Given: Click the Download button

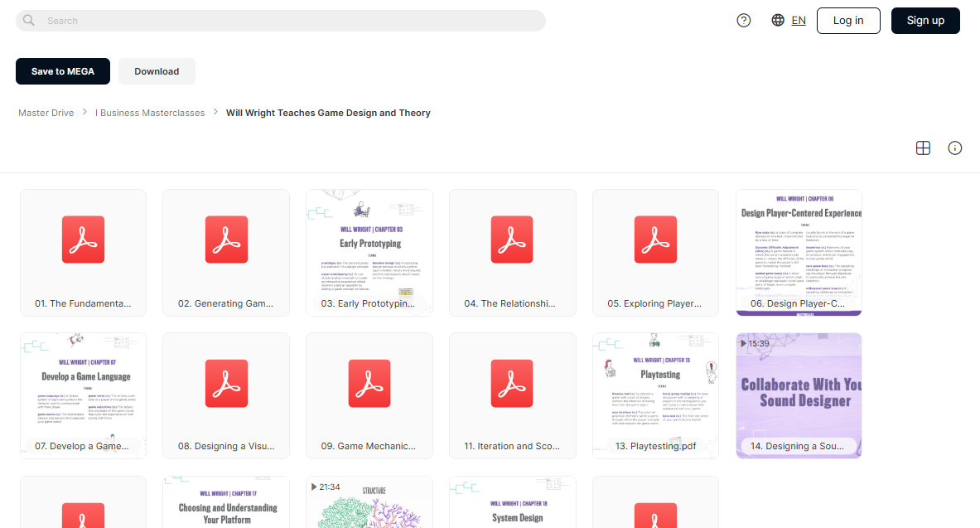Looking at the screenshot, I should pyautogui.click(x=157, y=71).
